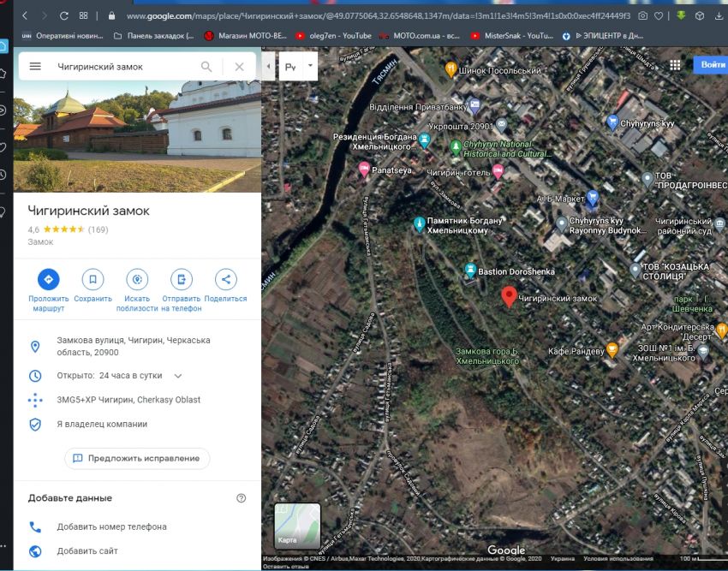Image resolution: width=728 pixels, height=571 pixels.
Task: Open the Панель закладок folder
Action: tap(153, 36)
